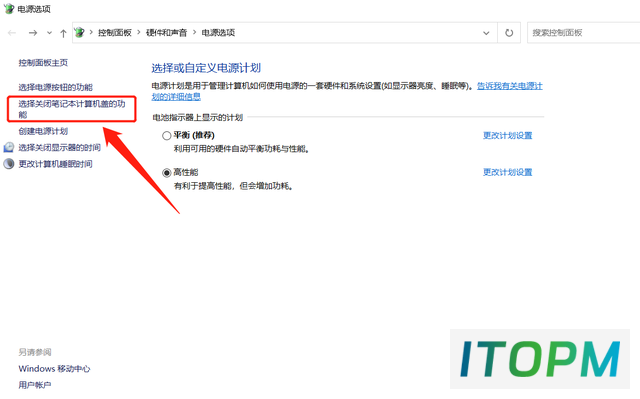Screen dimensions: 640x399
Task: Open 选择关闭笔记本计算机盖的功能 link
Action: tap(71, 109)
